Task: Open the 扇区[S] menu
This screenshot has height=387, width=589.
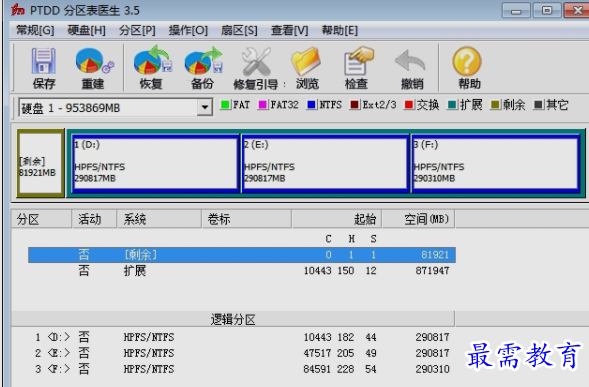Action: (x=239, y=30)
